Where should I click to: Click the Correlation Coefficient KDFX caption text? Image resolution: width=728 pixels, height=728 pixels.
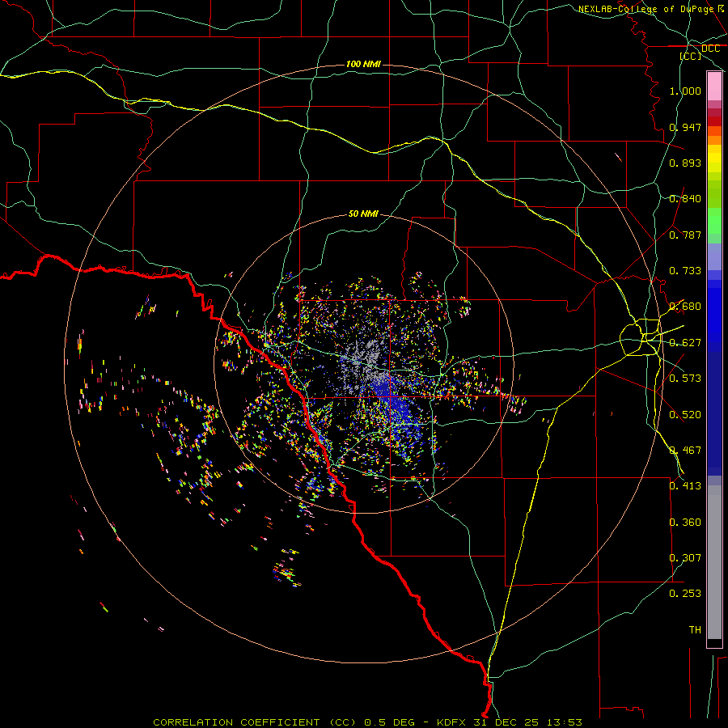pos(367,722)
